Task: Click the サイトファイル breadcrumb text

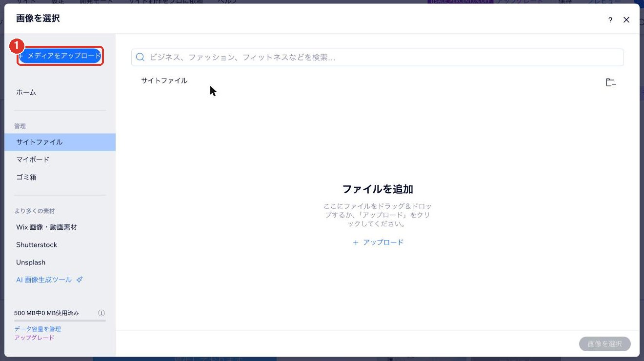Action: (164, 80)
